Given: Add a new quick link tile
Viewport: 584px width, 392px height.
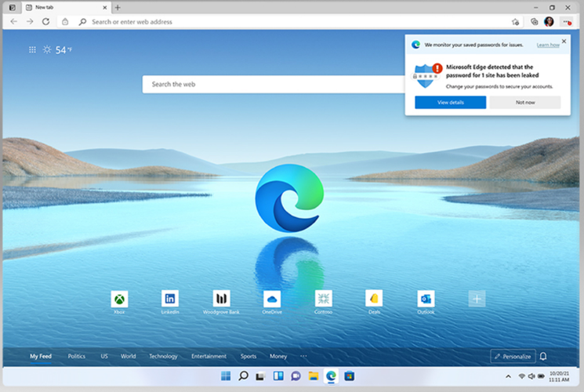Looking at the screenshot, I should 477,299.
